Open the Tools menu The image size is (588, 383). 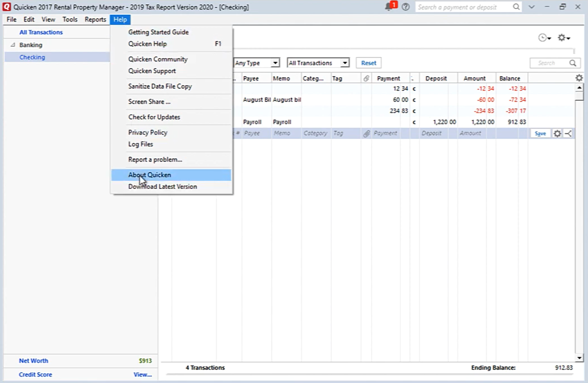70,19
